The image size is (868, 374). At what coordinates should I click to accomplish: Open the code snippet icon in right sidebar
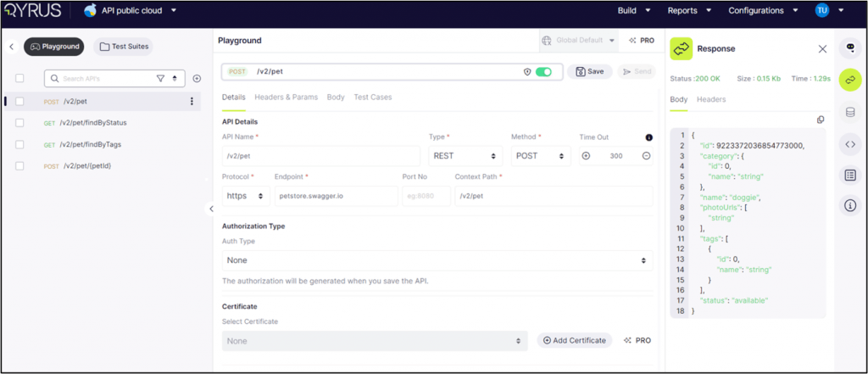point(850,144)
